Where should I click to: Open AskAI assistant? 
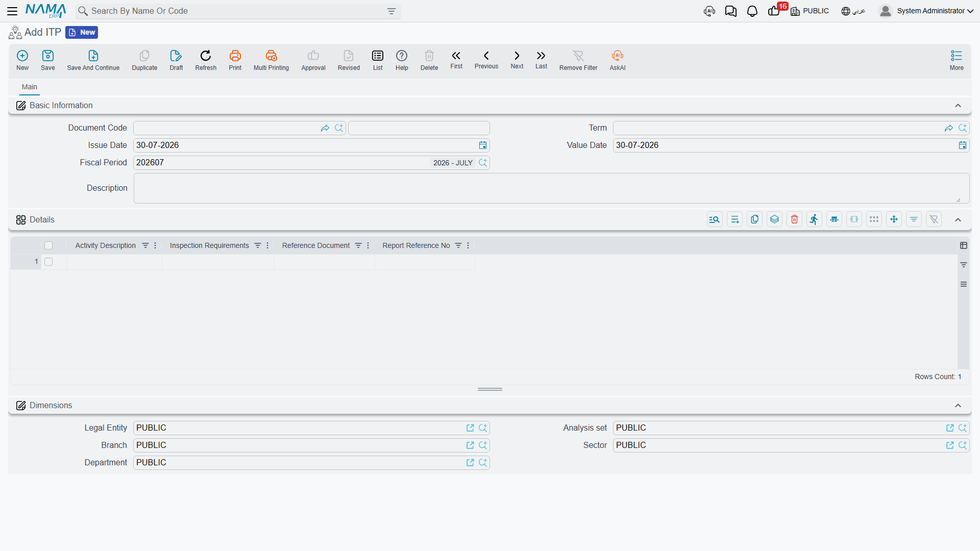(618, 60)
